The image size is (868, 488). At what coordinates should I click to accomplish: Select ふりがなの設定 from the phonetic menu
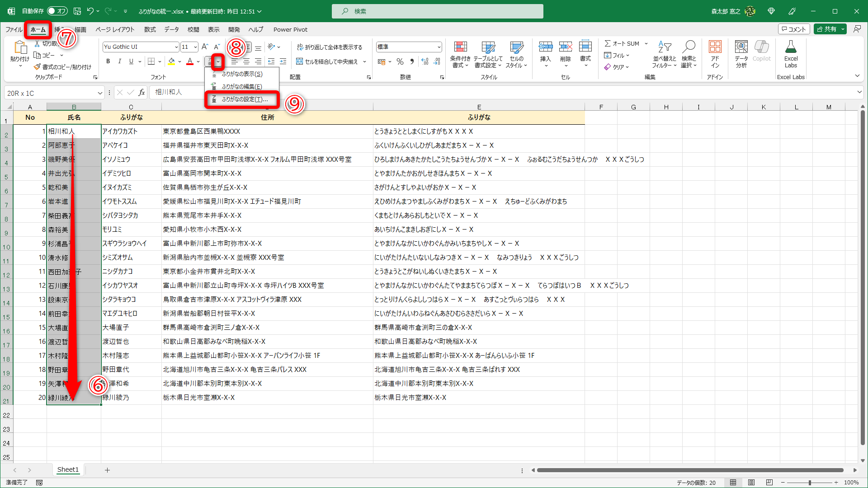tap(243, 99)
